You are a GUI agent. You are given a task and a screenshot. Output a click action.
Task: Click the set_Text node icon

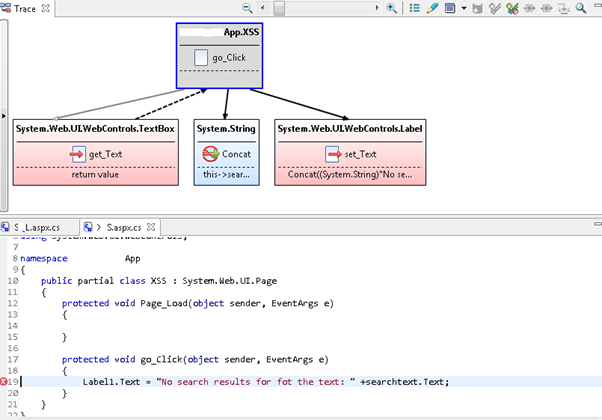click(x=334, y=154)
